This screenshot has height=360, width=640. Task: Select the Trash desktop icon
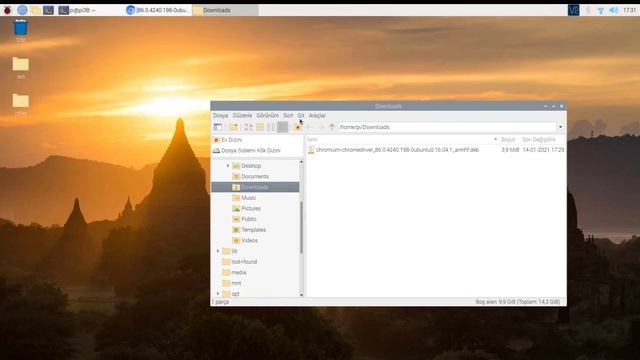pos(20,31)
